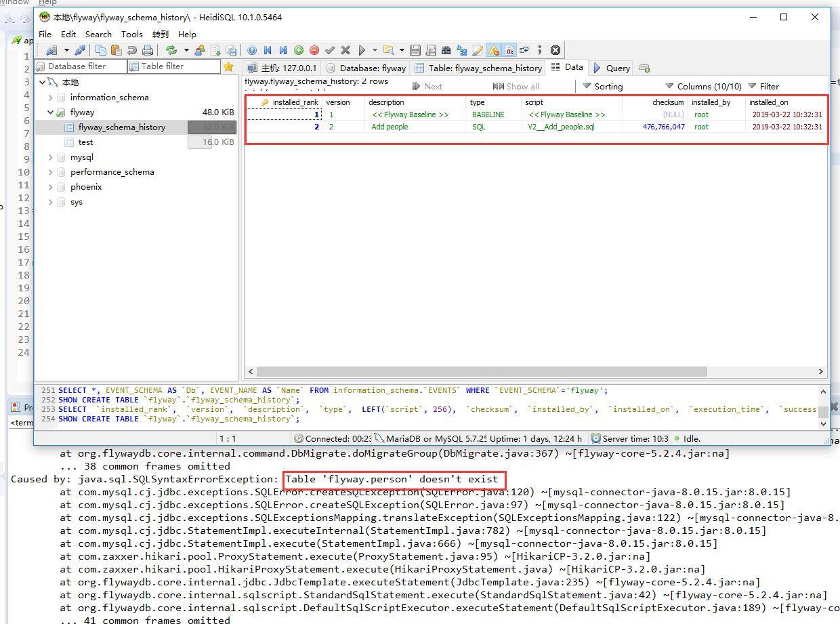840x624 pixels.
Task: Open the Search menu
Action: pos(98,34)
